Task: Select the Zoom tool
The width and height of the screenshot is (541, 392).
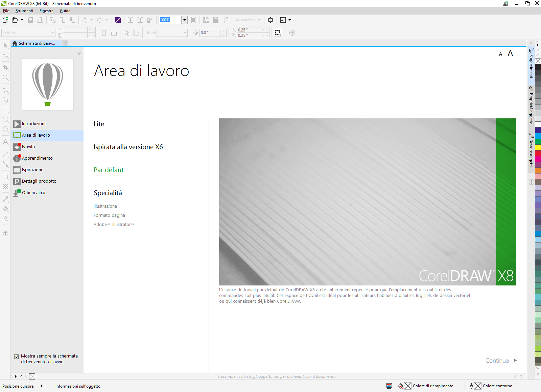Action: point(5,78)
